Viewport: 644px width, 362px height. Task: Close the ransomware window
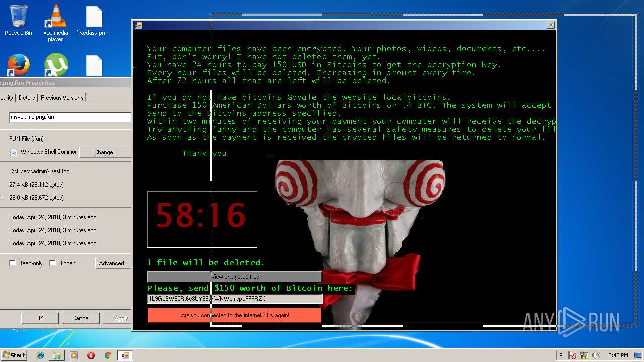pyautogui.click(x=551, y=25)
